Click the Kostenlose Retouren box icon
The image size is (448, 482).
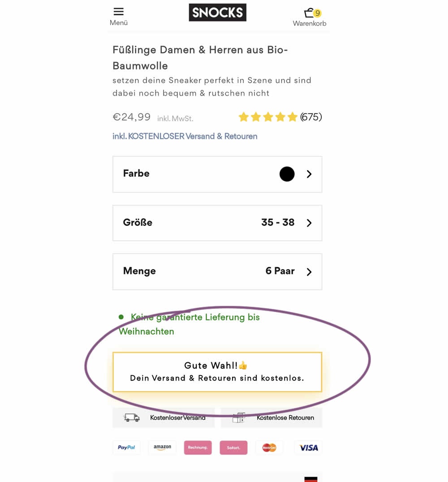coord(239,417)
